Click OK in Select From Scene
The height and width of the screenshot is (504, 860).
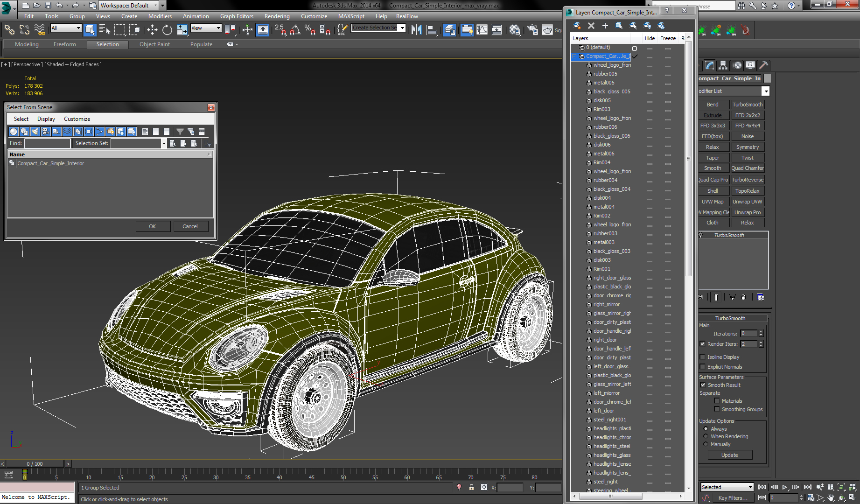(x=152, y=226)
